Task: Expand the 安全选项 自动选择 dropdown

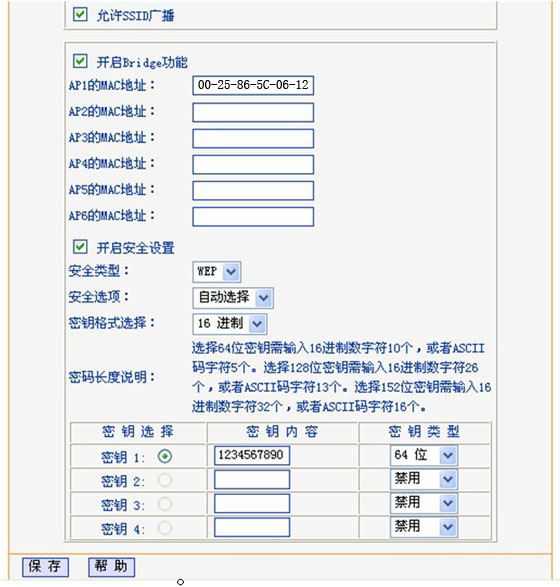Action: point(233,298)
